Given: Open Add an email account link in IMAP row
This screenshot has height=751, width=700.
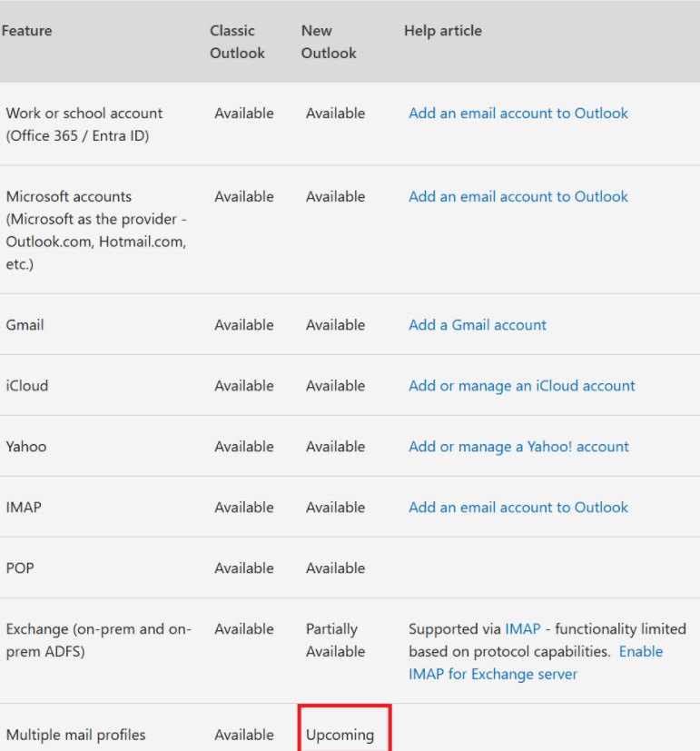Looking at the screenshot, I should [x=518, y=508].
